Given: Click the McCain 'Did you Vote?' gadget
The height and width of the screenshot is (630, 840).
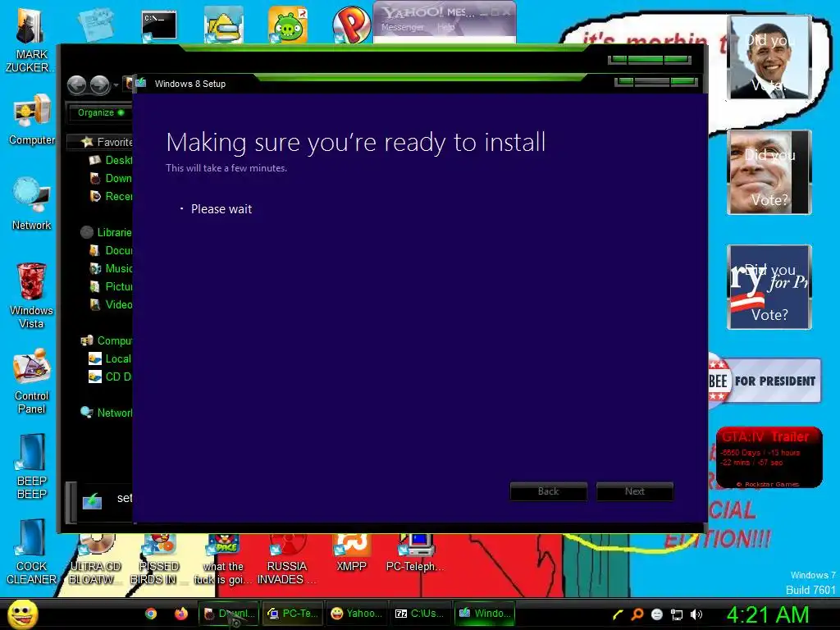Looking at the screenshot, I should [x=769, y=172].
